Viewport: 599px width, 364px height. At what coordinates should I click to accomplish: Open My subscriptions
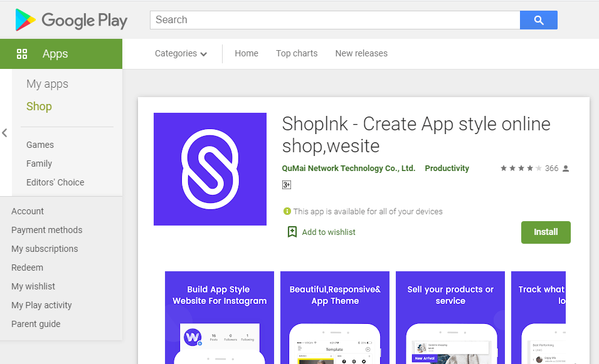(x=45, y=249)
